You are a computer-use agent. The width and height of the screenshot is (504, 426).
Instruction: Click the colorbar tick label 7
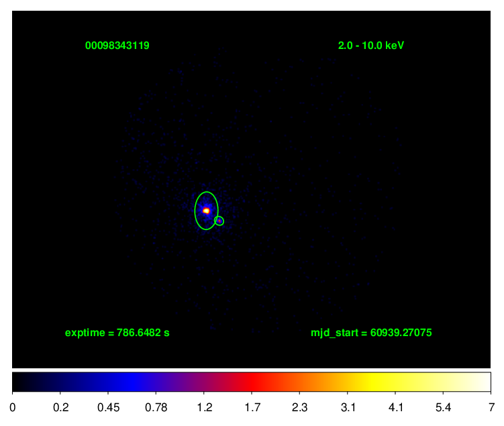(491, 407)
